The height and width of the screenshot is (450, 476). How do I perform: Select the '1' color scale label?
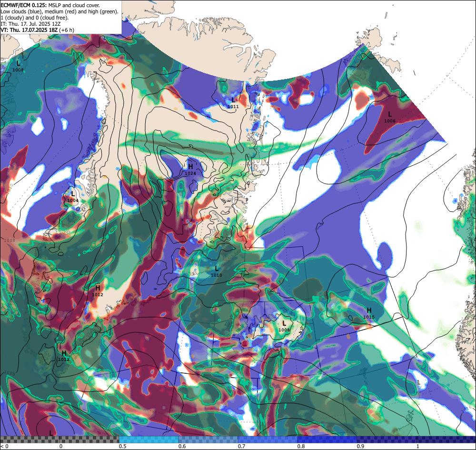pos(418,446)
